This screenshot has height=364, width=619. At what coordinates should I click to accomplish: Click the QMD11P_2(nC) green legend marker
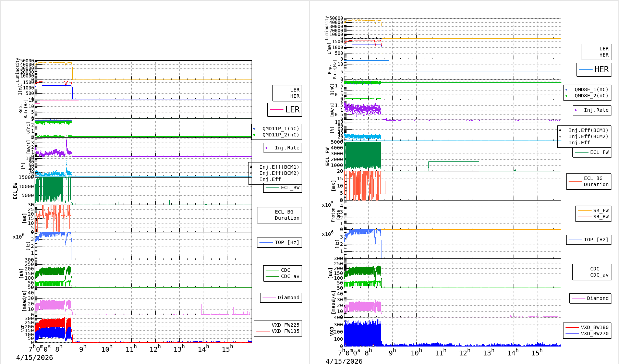point(254,135)
